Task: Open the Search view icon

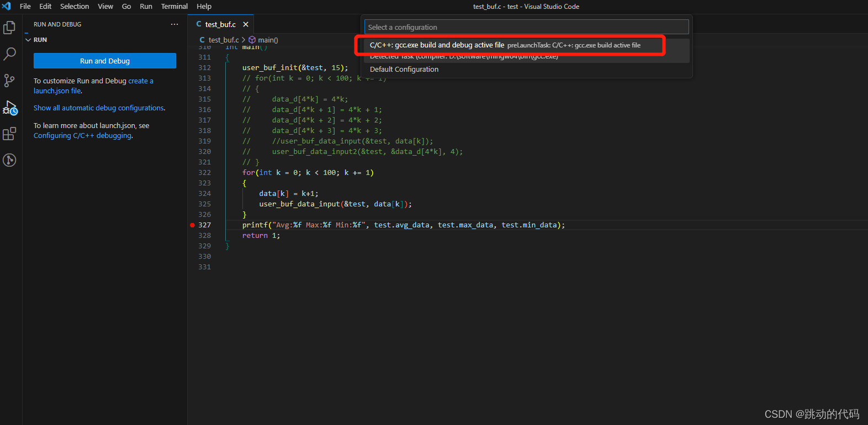Action: (9, 54)
